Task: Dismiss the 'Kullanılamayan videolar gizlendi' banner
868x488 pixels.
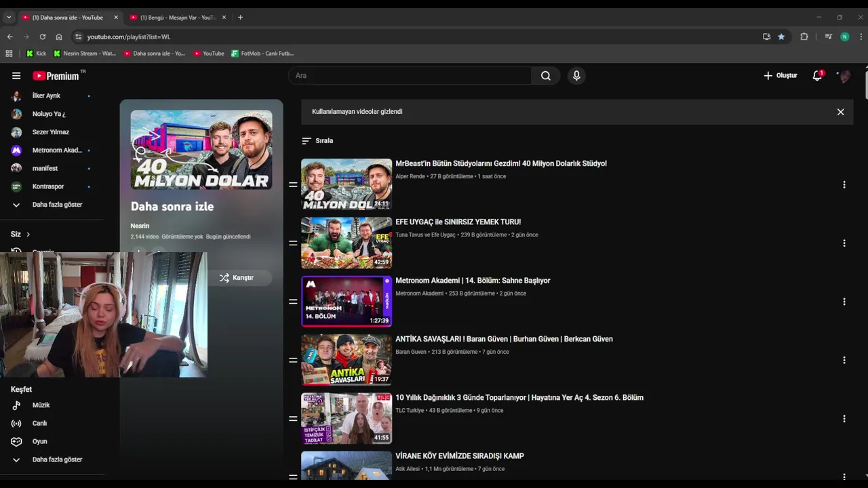Action: click(x=840, y=112)
